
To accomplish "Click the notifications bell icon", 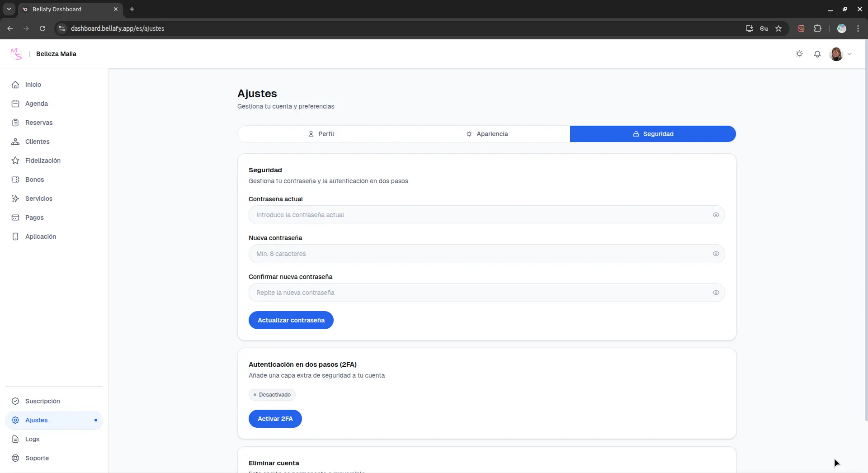I will click(817, 54).
